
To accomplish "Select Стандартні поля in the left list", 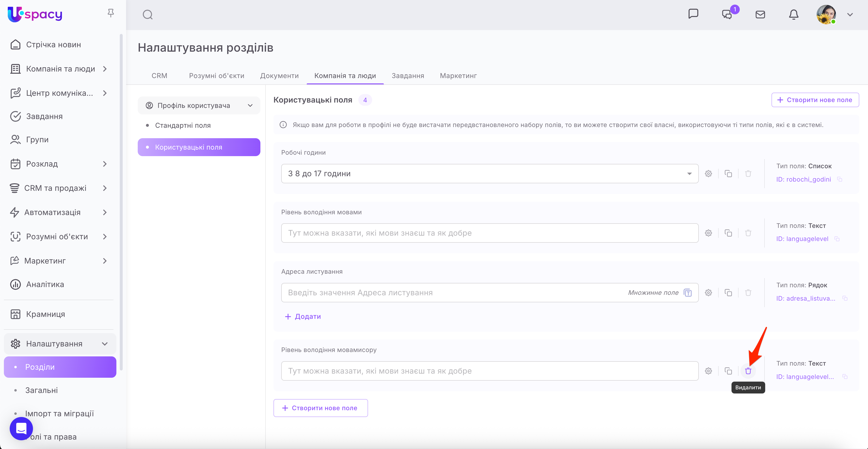I will (183, 125).
